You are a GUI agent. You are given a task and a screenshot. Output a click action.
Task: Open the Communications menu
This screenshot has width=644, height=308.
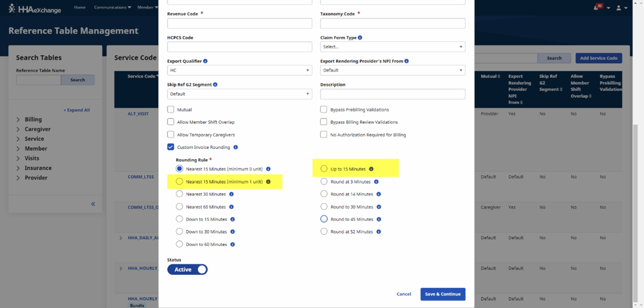[112, 7]
